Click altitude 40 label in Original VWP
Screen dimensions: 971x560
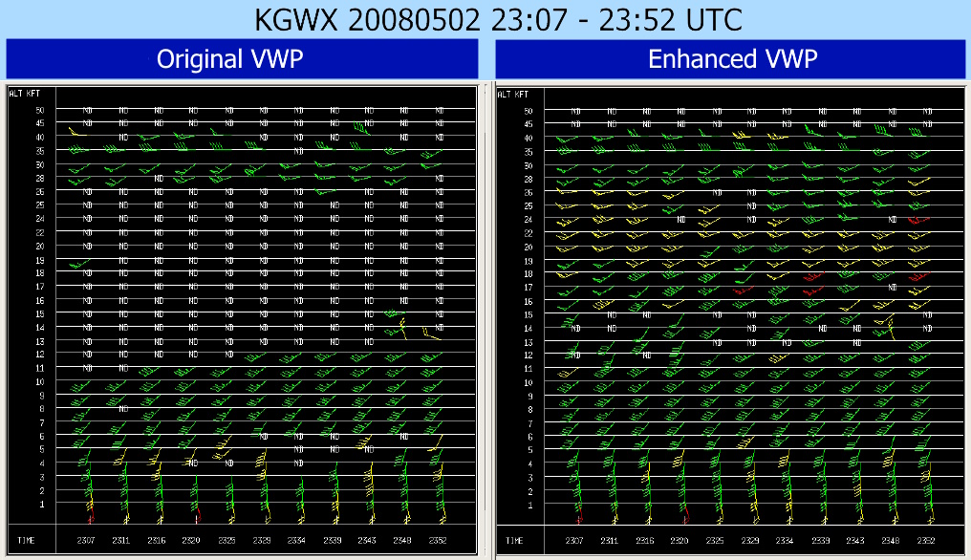click(40, 137)
